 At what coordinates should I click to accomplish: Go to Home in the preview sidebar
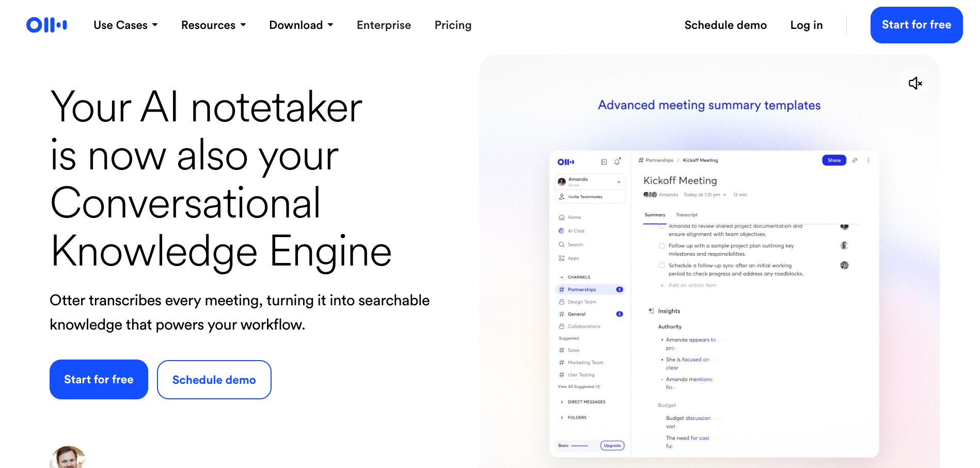(x=570, y=217)
